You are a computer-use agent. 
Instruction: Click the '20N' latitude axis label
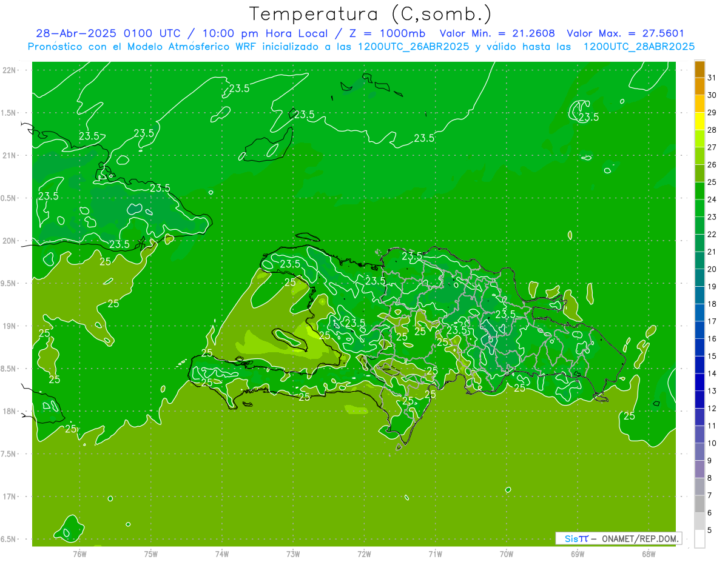pos(10,241)
